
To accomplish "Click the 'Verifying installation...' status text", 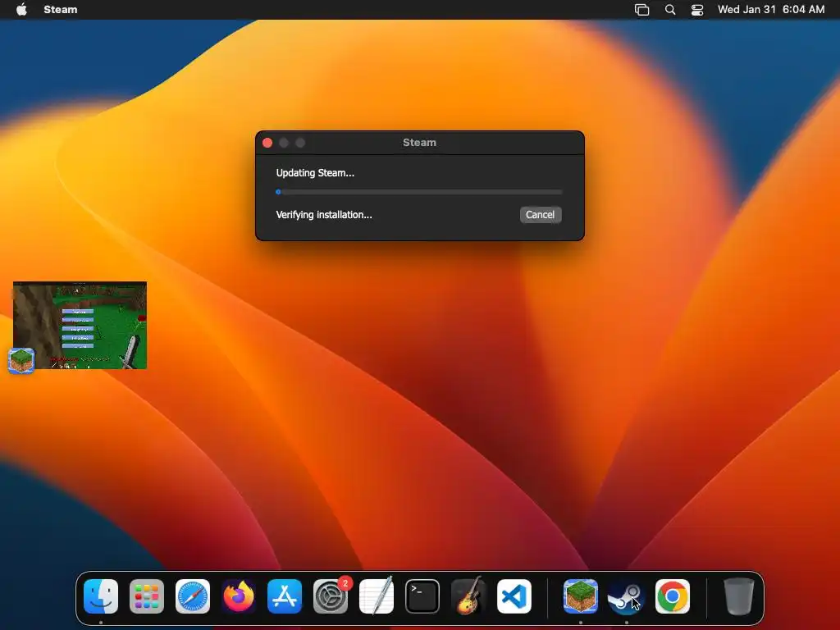I will coord(324,215).
